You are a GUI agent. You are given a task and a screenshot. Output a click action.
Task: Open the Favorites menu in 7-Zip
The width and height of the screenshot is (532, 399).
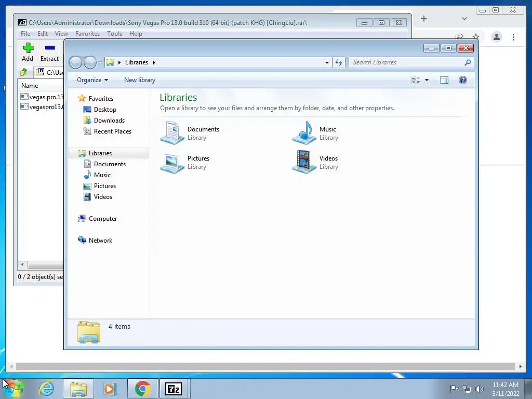tap(87, 34)
